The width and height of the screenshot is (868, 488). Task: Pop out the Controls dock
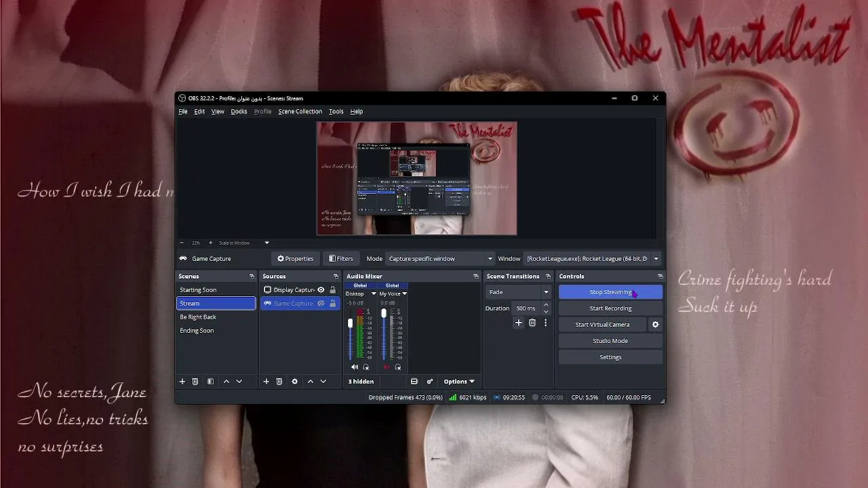pyautogui.click(x=660, y=277)
